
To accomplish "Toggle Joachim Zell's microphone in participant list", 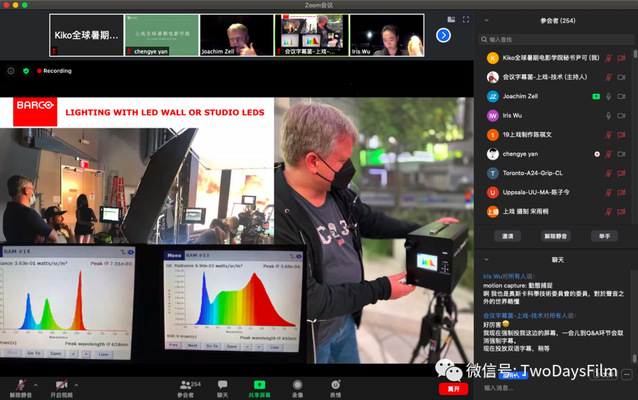I will pyautogui.click(x=608, y=96).
